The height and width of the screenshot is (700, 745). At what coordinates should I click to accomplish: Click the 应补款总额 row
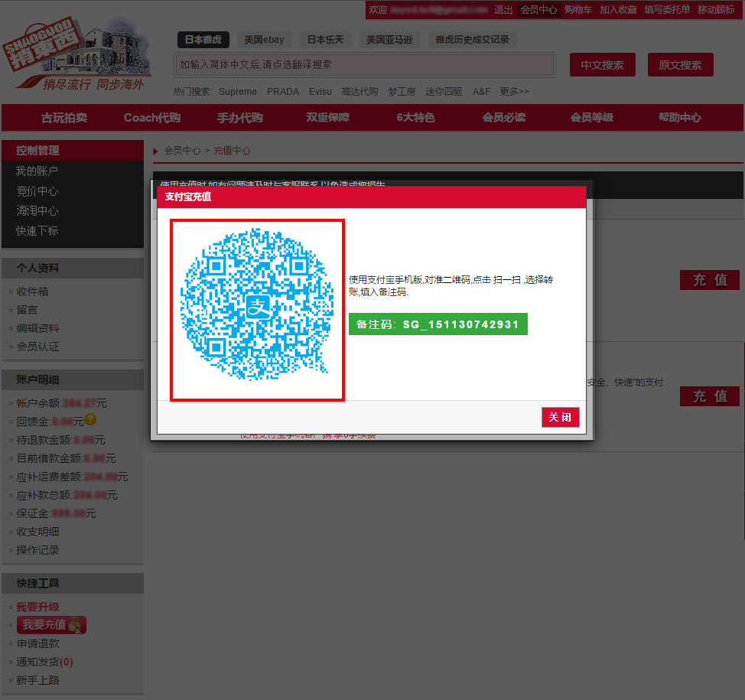pos(67,495)
